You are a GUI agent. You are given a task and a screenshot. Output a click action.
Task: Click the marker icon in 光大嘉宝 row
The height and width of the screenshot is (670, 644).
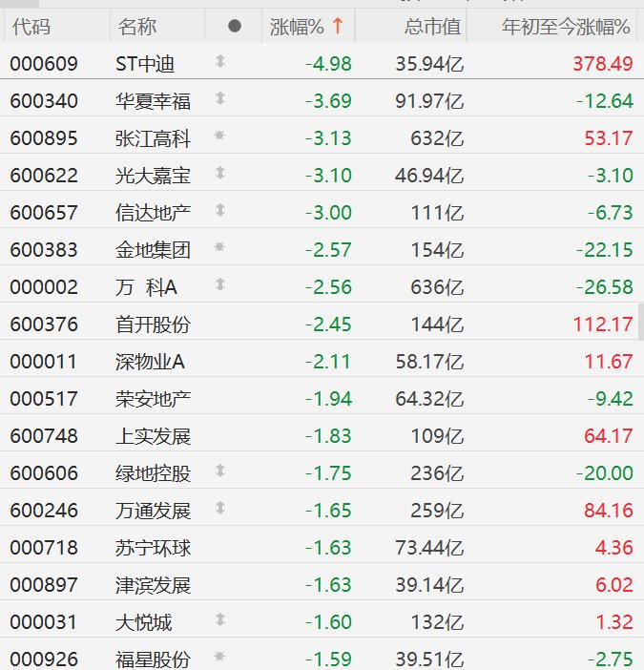[220, 173]
